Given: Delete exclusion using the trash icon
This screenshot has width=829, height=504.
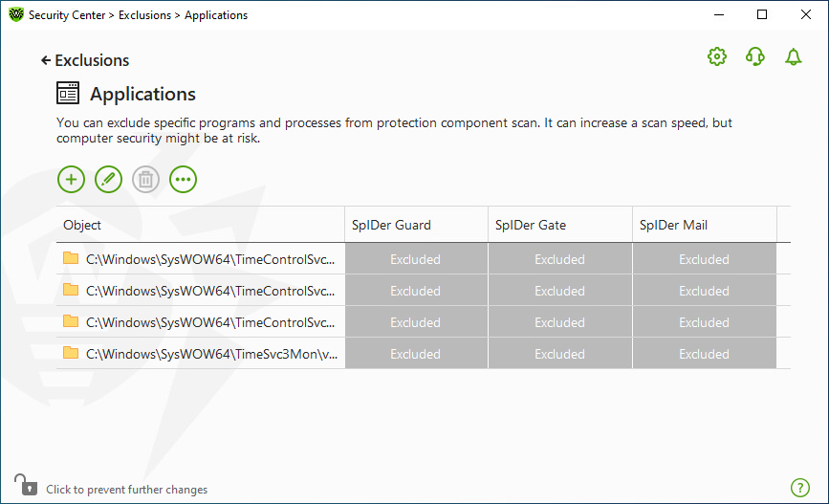Looking at the screenshot, I should click(x=145, y=179).
